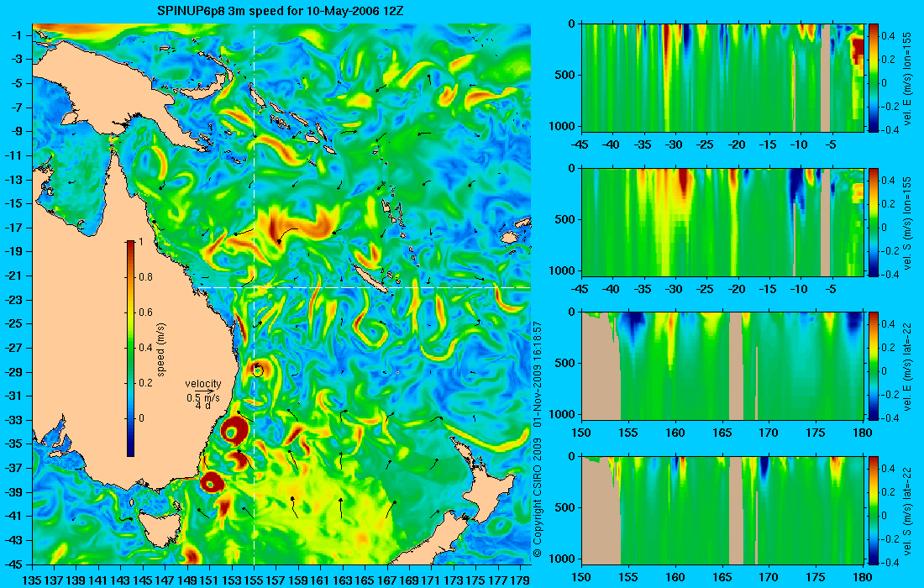Click the velocity legend reference arrow
Viewport: 924px width, 588px height.
point(204,391)
